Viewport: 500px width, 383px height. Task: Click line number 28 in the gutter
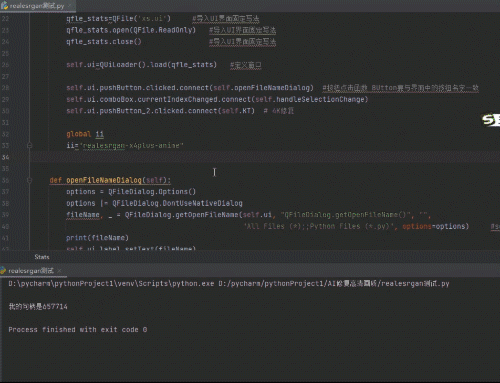[x=5, y=88]
